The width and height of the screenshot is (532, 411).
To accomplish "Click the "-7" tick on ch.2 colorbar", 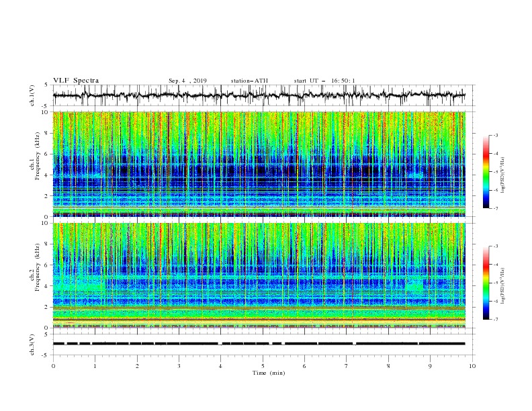I will 495,320.
